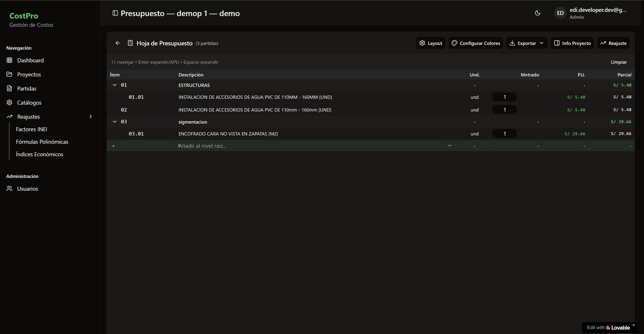Image resolution: width=644 pixels, height=334 pixels.
Task: Click the Limpiar button
Action: pos(618,62)
